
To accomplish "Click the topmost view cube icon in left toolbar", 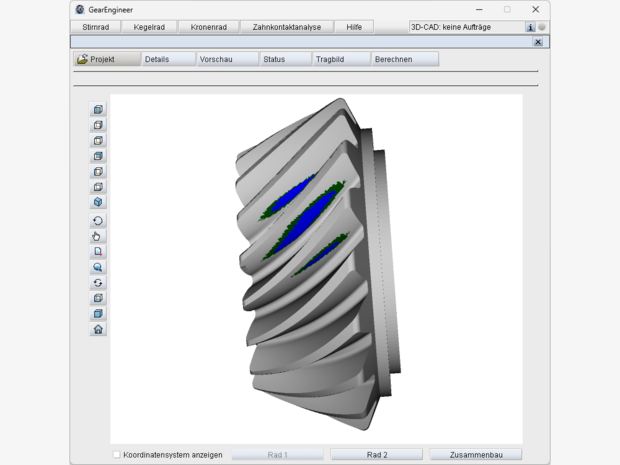I will [98, 110].
